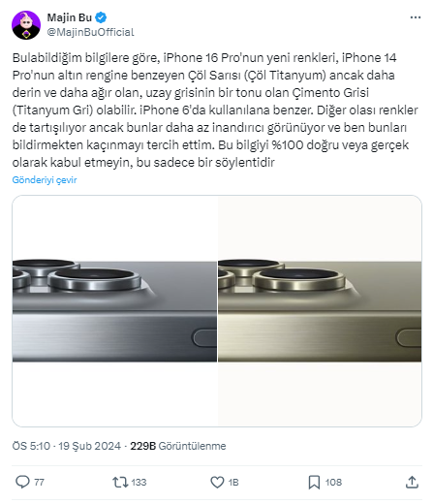433x504 pixels.
Task: Open the three-dot more options menu
Action: 416,17
